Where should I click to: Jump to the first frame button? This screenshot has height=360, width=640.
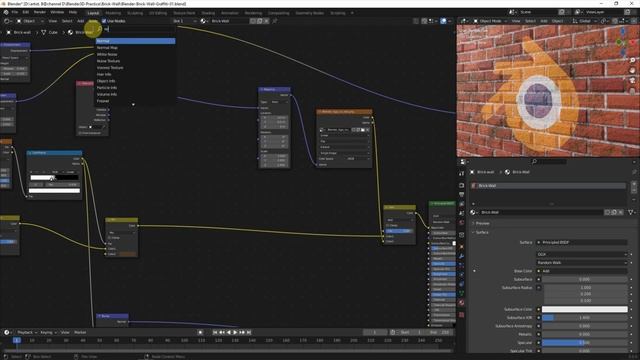[x=215, y=332]
